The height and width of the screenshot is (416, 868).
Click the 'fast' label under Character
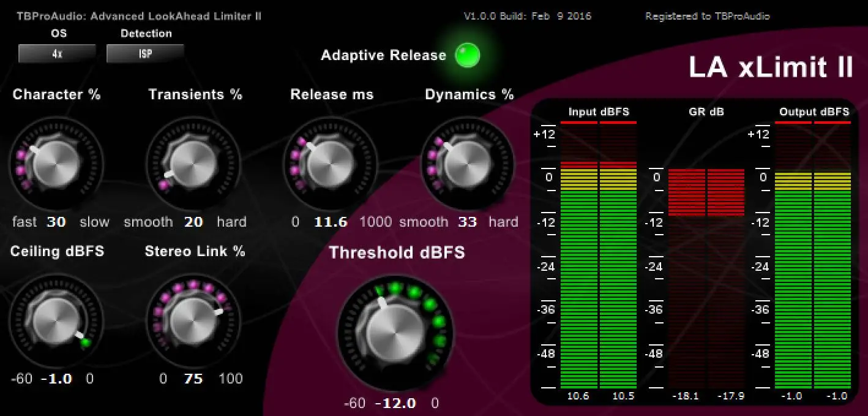pyautogui.click(x=24, y=222)
